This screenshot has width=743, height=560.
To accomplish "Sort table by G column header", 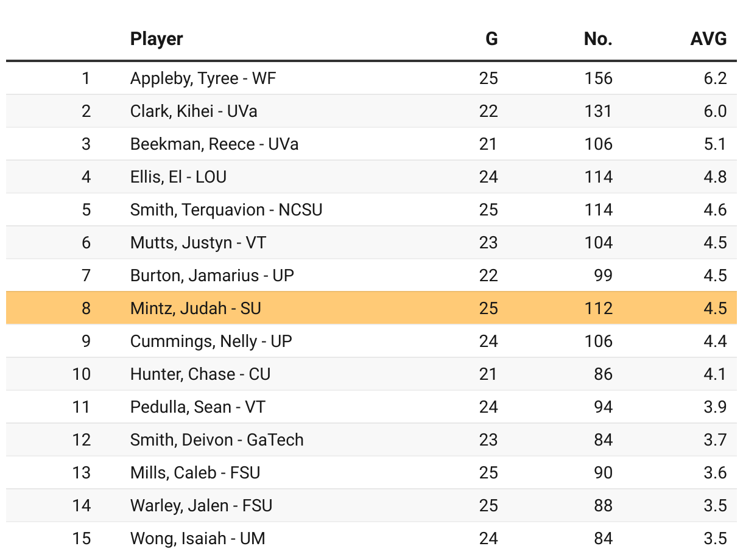I will [x=491, y=39].
